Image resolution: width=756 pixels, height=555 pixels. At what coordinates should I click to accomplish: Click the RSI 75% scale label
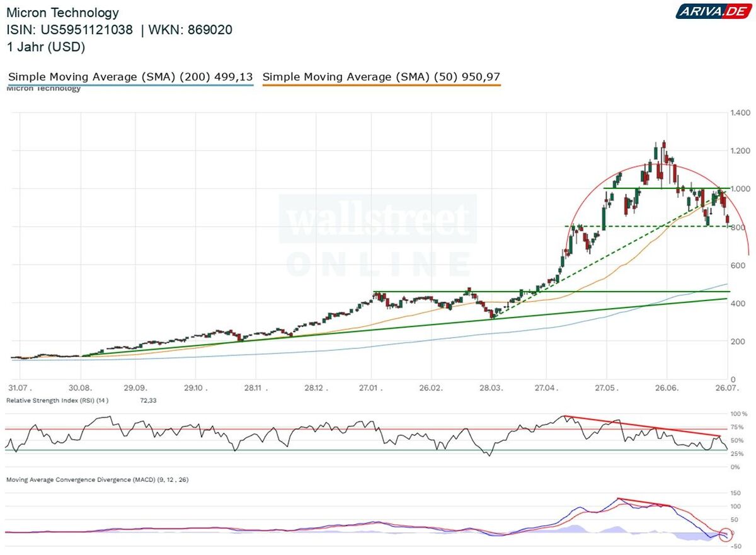737,427
